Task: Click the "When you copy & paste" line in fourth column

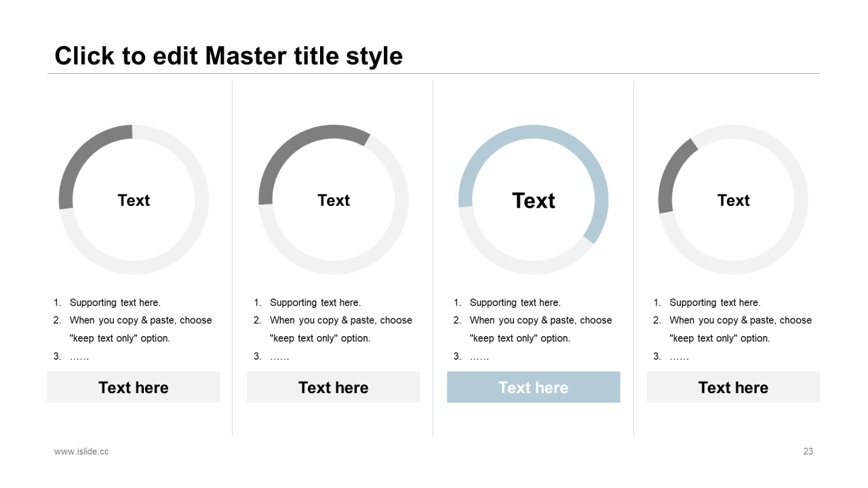Action: point(741,321)
